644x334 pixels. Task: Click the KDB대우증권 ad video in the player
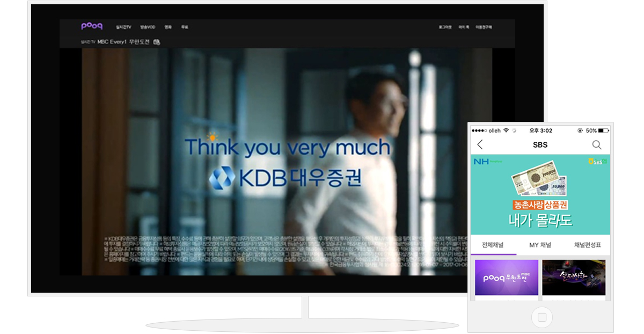tap(287, 162)
